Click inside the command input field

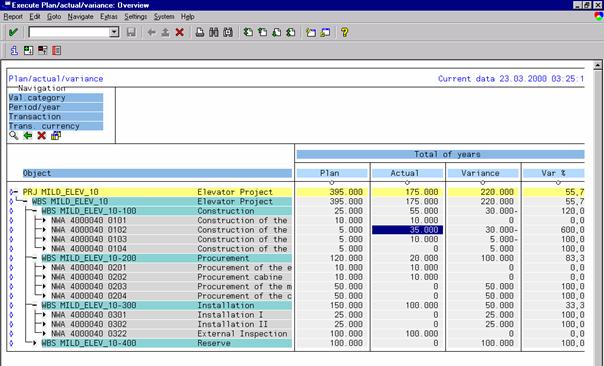pos(69,32)
